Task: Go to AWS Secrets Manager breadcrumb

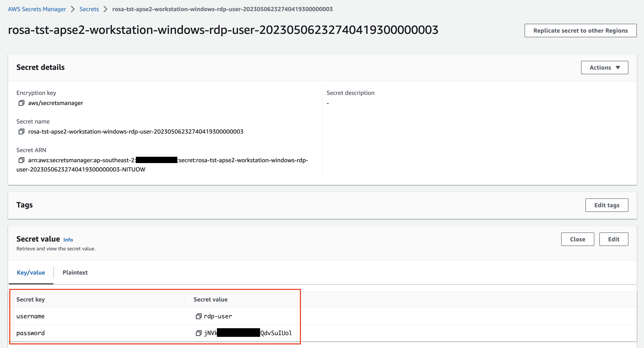Action: [37, 9]
